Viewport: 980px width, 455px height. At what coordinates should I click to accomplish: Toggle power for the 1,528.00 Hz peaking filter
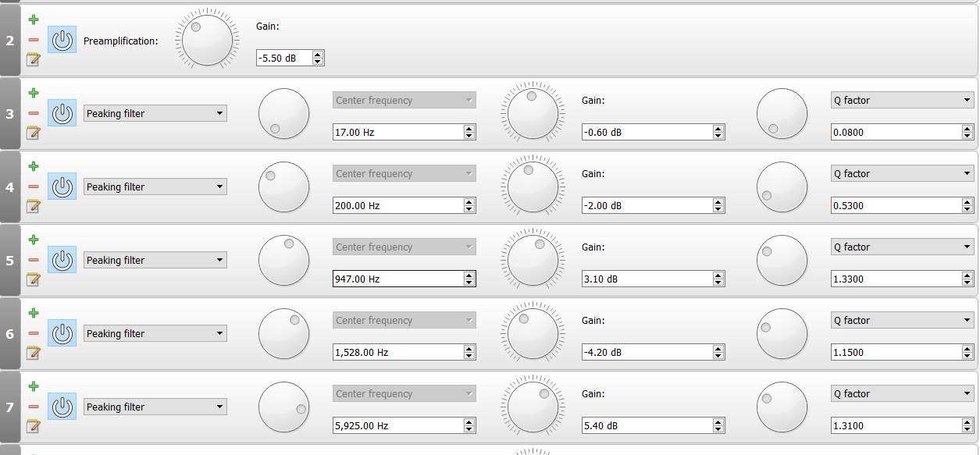[62, 333]
